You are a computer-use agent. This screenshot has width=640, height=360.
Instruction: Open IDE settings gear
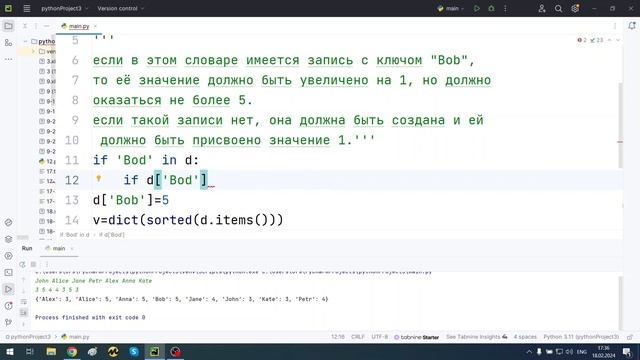(x=575, y=8)
